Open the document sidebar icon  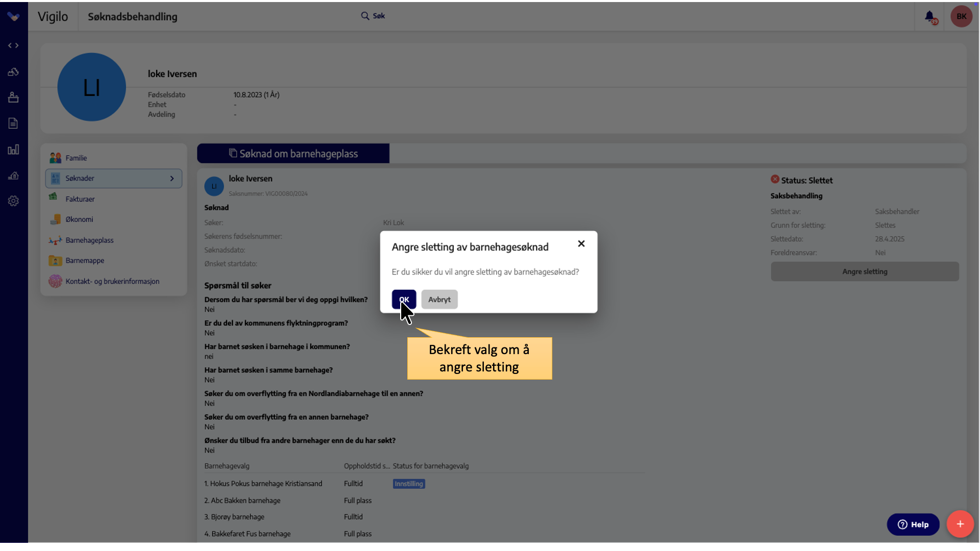[x=13, y=123]
